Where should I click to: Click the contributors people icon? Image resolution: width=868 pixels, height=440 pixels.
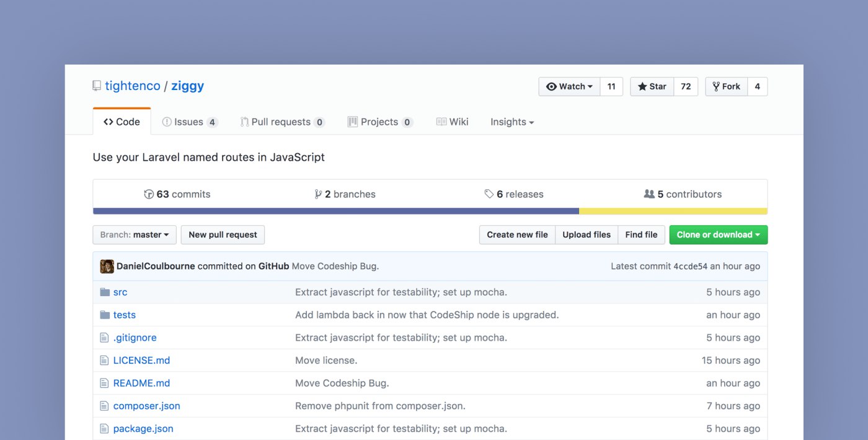649,194
